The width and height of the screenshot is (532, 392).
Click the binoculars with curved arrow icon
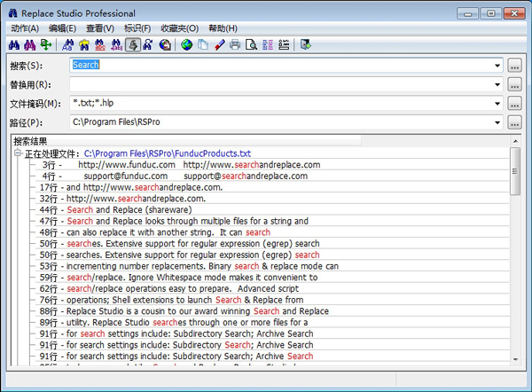coord(147,45)
